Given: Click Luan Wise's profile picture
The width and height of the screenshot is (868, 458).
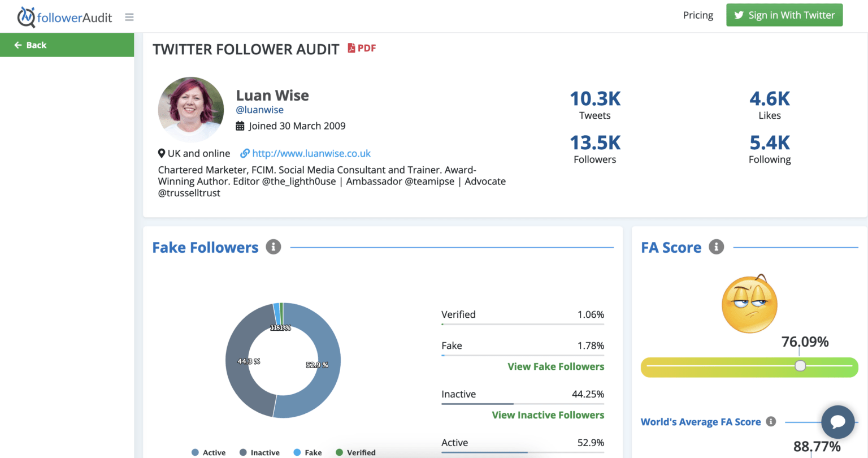Looking at the screenshot, I should pyautogui.click(x=191, y=109).
